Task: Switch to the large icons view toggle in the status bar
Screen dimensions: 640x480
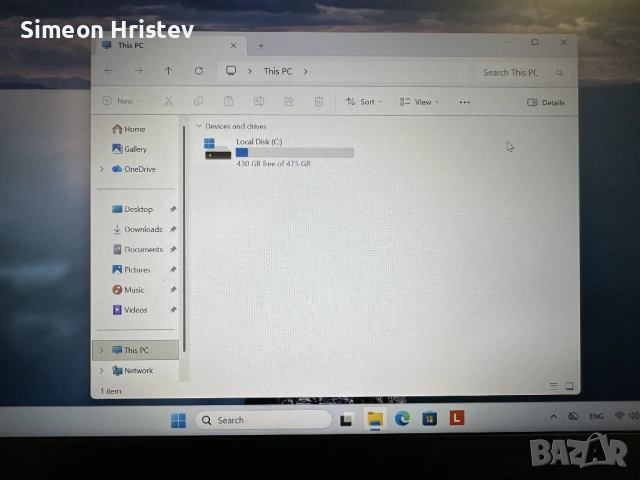Action: [x=569, y=386]
